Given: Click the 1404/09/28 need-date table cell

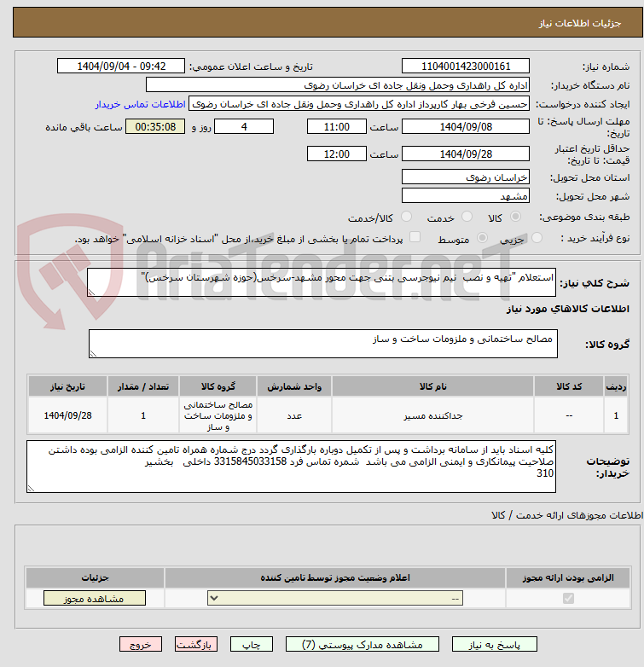Looking at the screenshot, I should pyautogui.click(x=67, y=415).
